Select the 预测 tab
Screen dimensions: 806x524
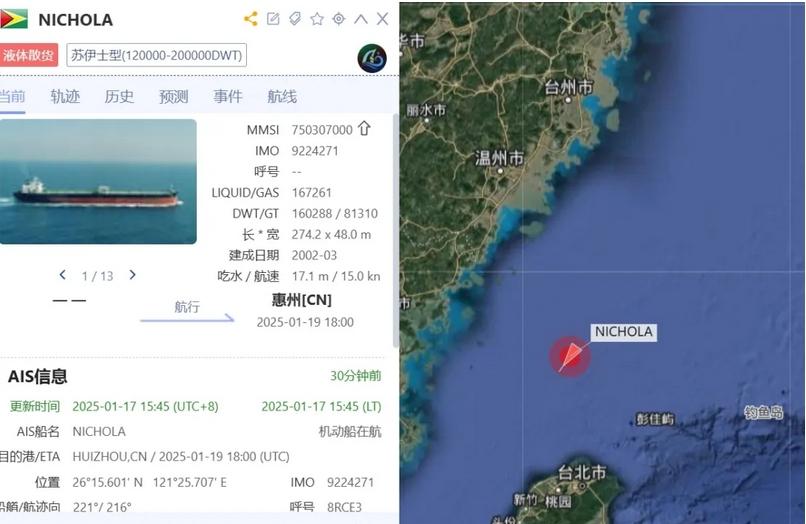click(174, 96)
